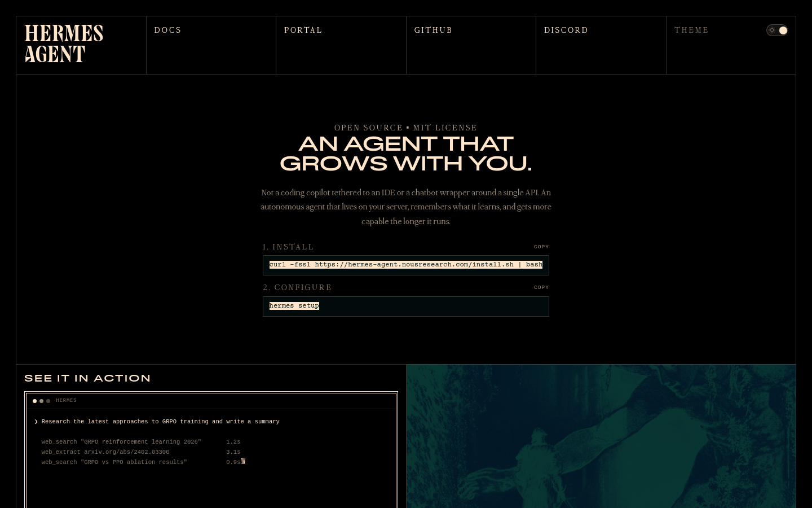The width and height of the screenshot is (812, 508).
Task: Toggle the theme switch knob
Action: point(783,30)
